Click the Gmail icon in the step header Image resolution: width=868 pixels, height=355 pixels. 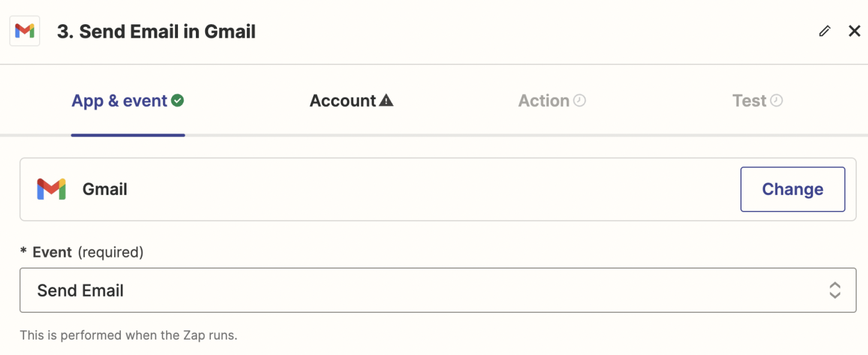coord(25,32)
